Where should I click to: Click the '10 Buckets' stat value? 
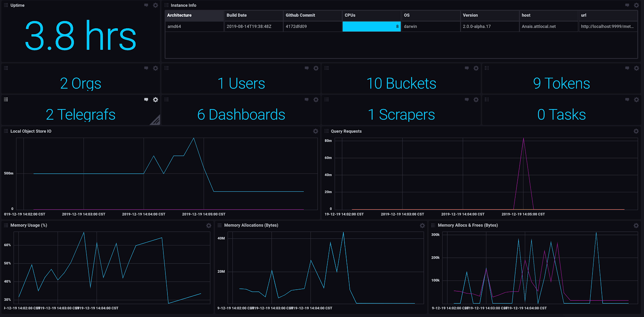[x=401, y=83]
